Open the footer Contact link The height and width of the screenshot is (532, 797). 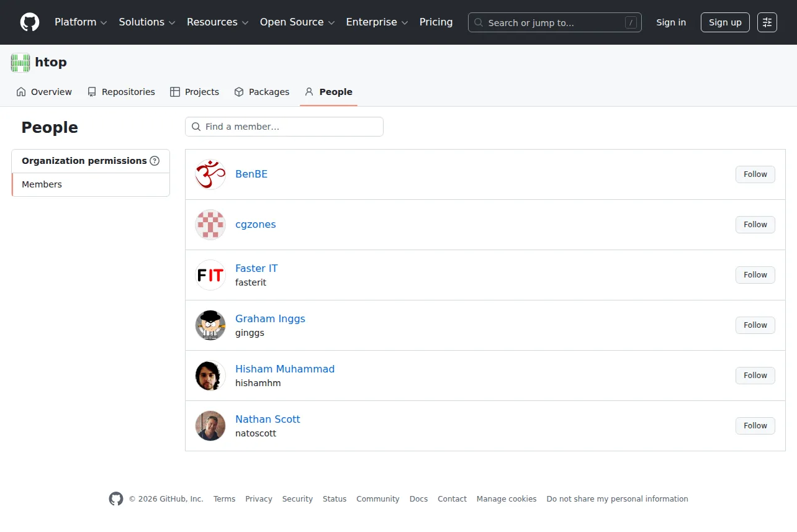pyautogui.click(x=452, y=499)
